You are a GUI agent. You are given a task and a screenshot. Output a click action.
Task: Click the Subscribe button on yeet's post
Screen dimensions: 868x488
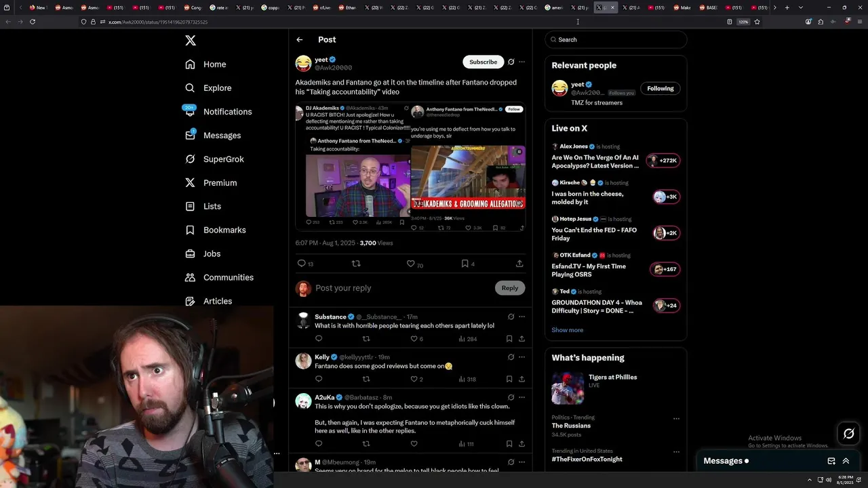[x=484, y=62]
